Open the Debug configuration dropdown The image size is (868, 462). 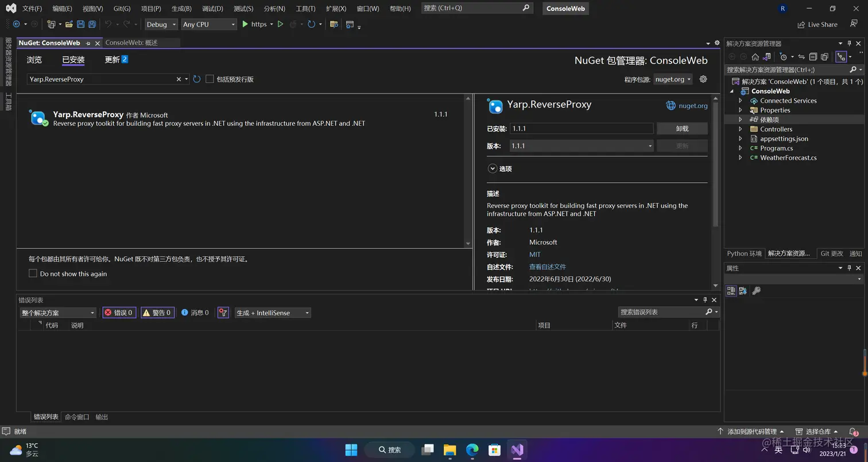pos(161,24)
